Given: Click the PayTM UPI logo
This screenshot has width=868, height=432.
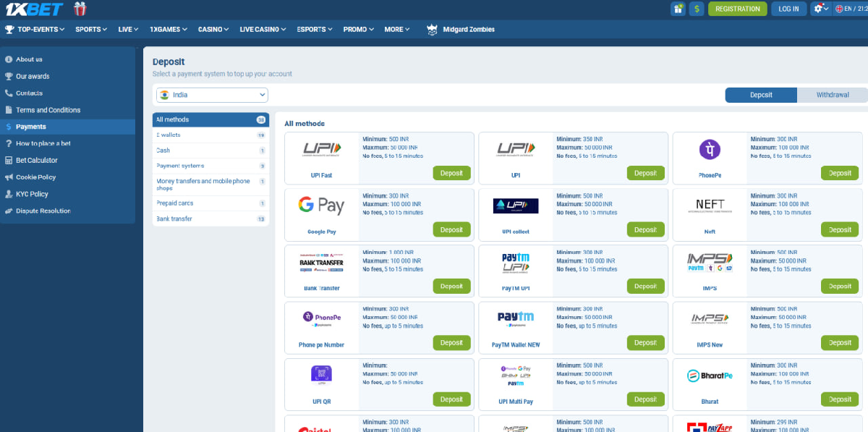Looking at the screenshot, I should (516, 263).
